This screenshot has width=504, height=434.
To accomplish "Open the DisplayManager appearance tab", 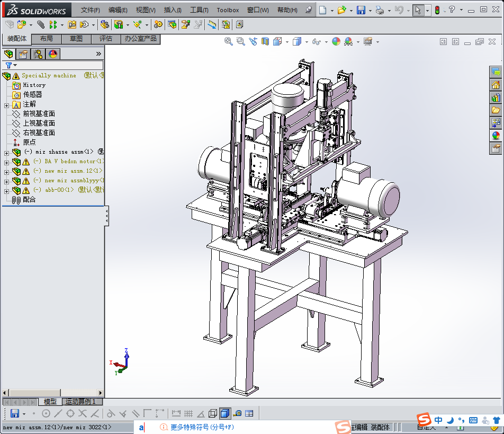I will pos(53,54).
